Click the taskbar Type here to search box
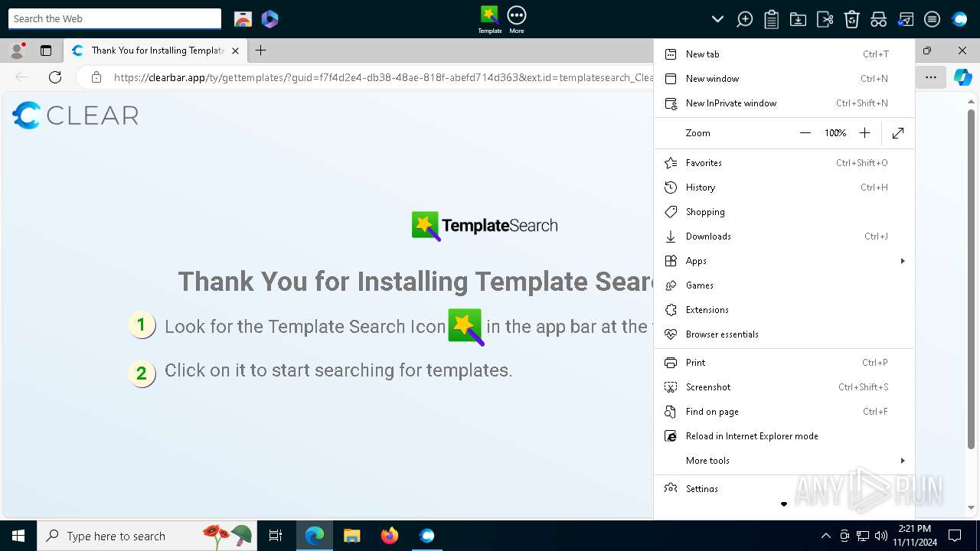 pos(145,536)
